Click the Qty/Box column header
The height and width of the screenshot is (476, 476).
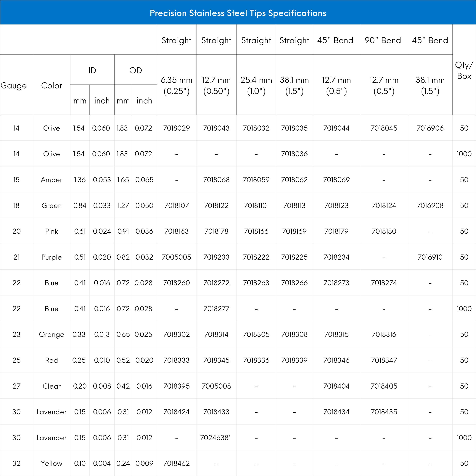464,70
